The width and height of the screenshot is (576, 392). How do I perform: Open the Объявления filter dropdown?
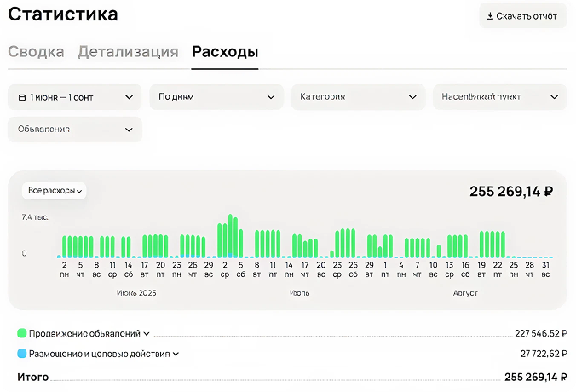point(74,130)
